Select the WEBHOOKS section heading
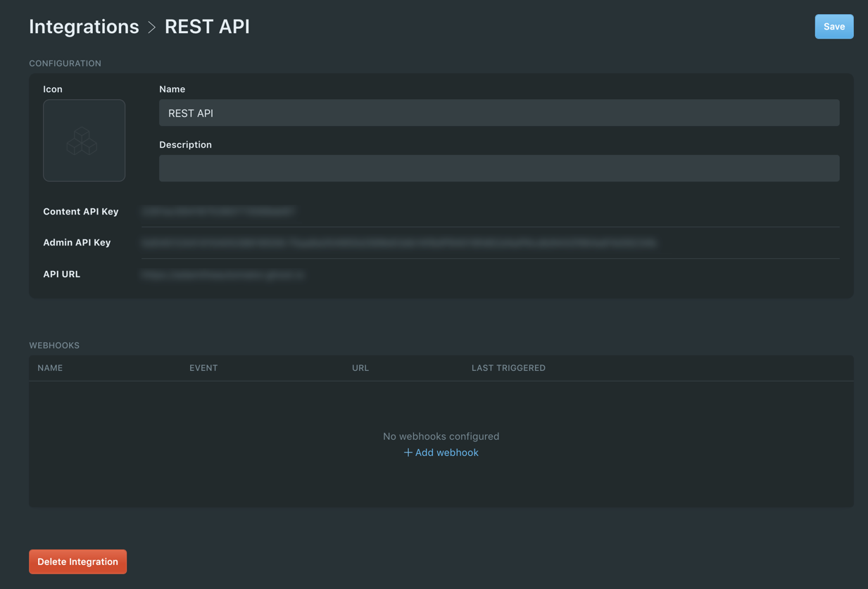Screen dimensions: 868x589 pos(54,346)
